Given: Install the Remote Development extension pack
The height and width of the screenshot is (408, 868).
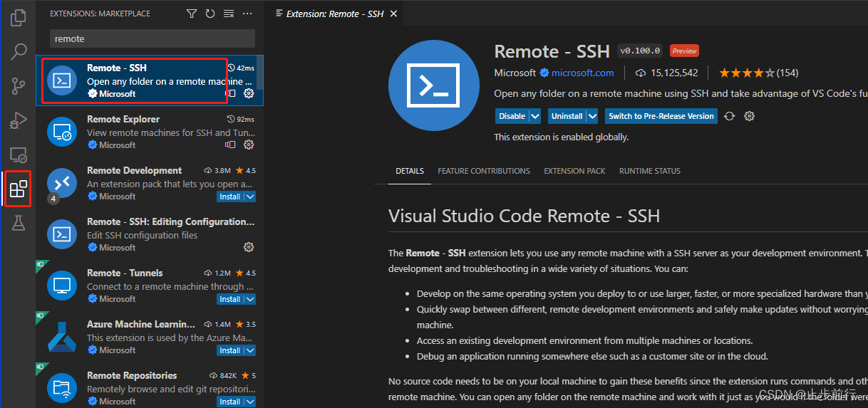Looking at the screenshot, I should tap(230, 197).
